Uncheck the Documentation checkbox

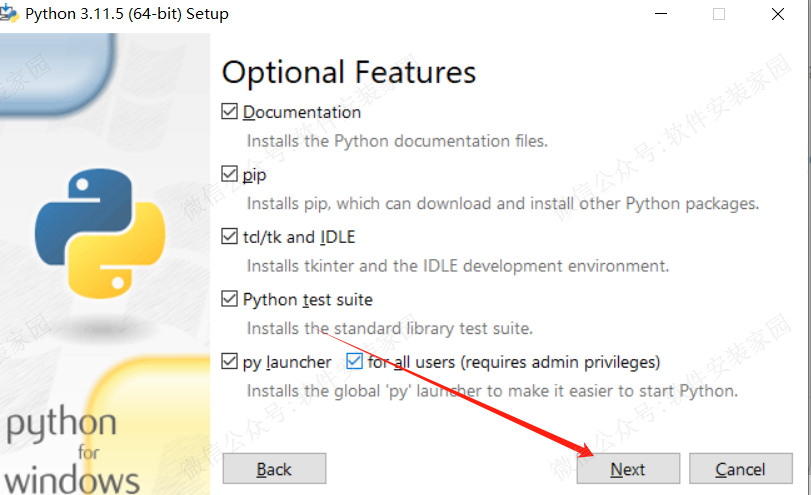tap(230, 112)
